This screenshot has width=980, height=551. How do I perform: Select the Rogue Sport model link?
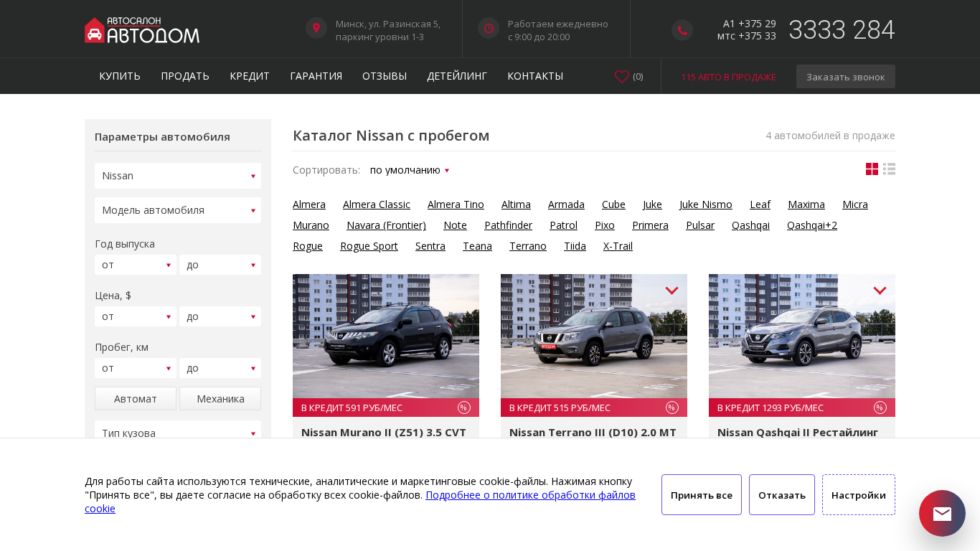[x=369, y=246]
